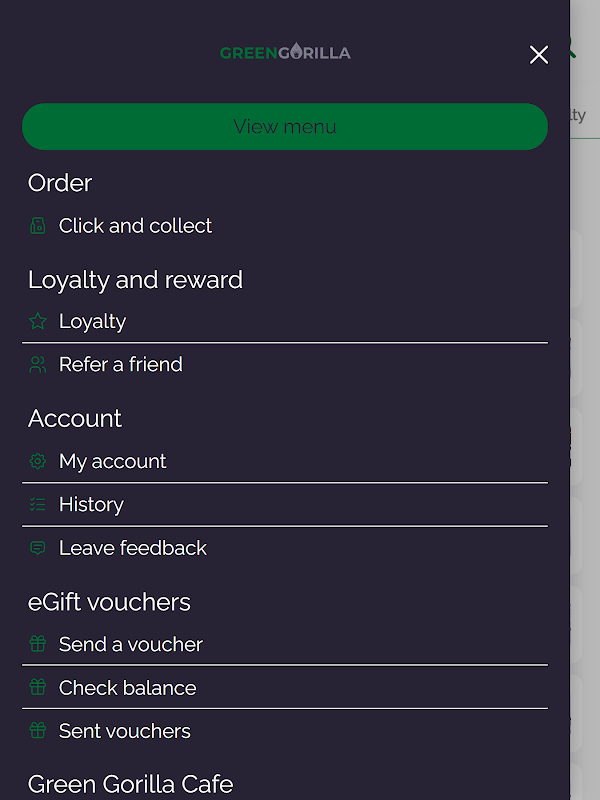The image size is (600, 800).
Task: Click the Refer a friend people icon
Action: pyautogui.click(x=38, y=365)
